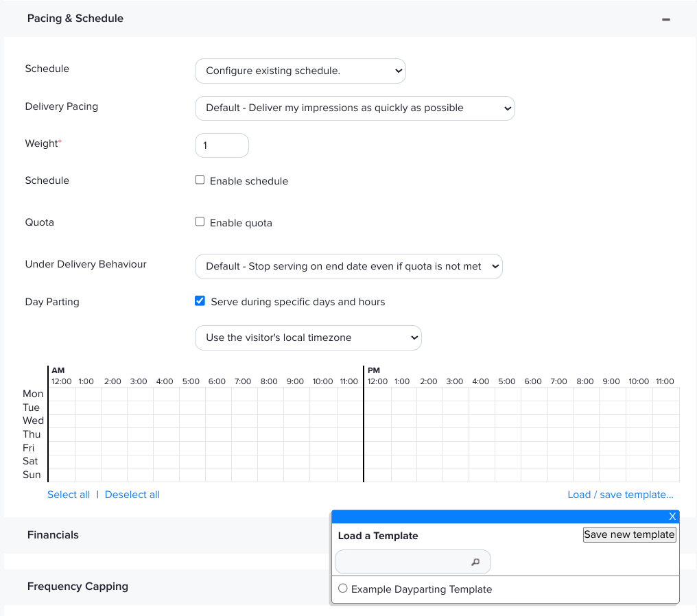Click the PM 10:00 column header

(x=639, y=381)
